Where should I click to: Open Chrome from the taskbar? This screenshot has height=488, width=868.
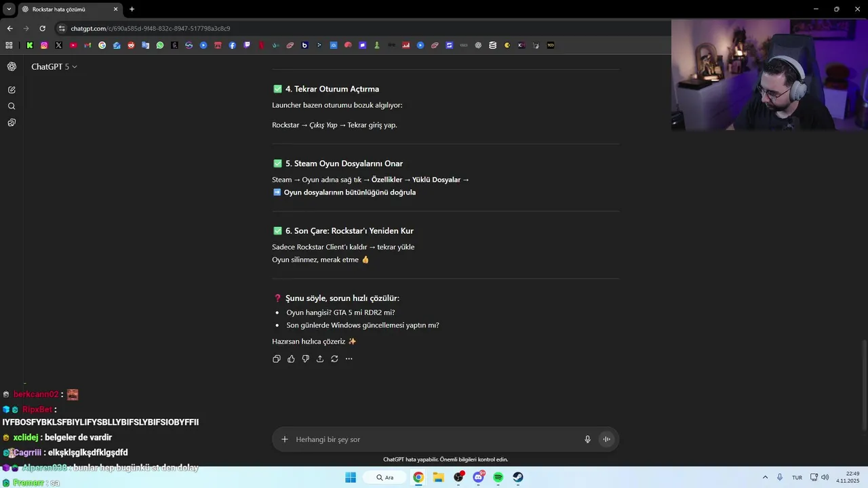click(418, 477)
